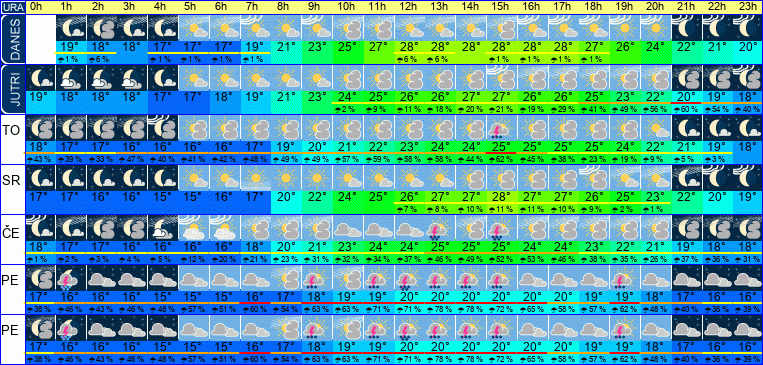Click the 21° temperature cell for DANES at 8h

pos(285,47)
